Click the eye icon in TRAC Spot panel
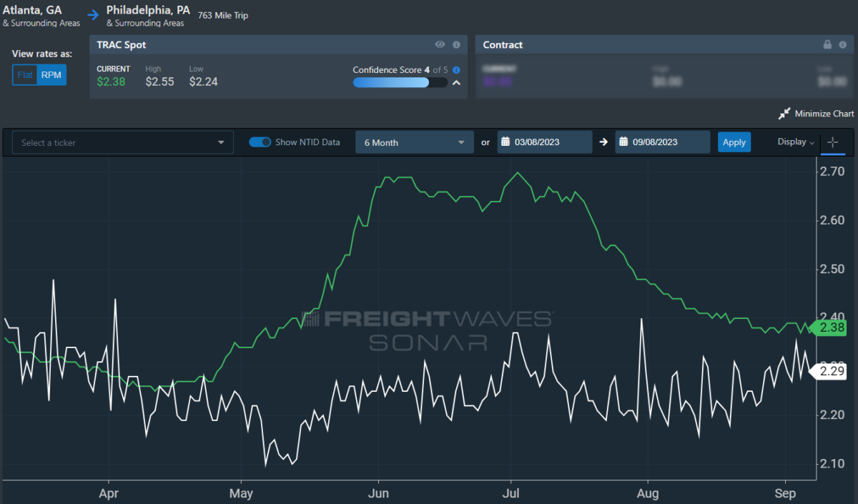858x504 pixels. (440, 44)
